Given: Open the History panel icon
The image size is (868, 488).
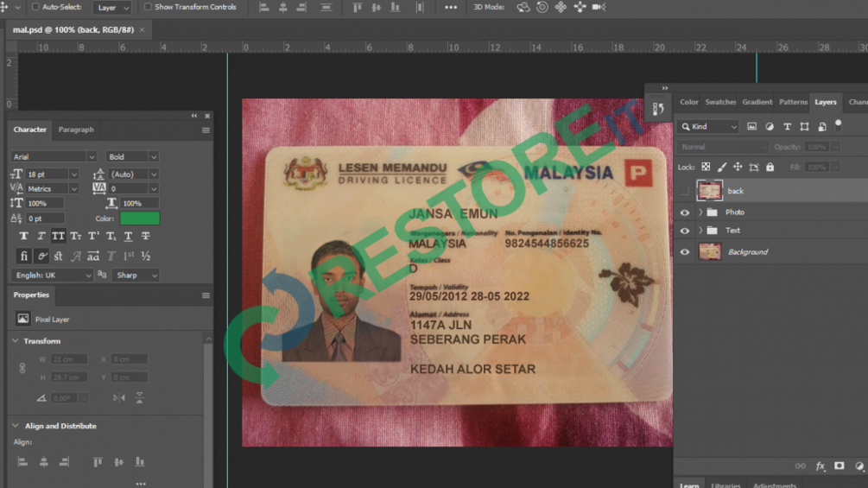Looking at the screenshot, I should (658, 109).
